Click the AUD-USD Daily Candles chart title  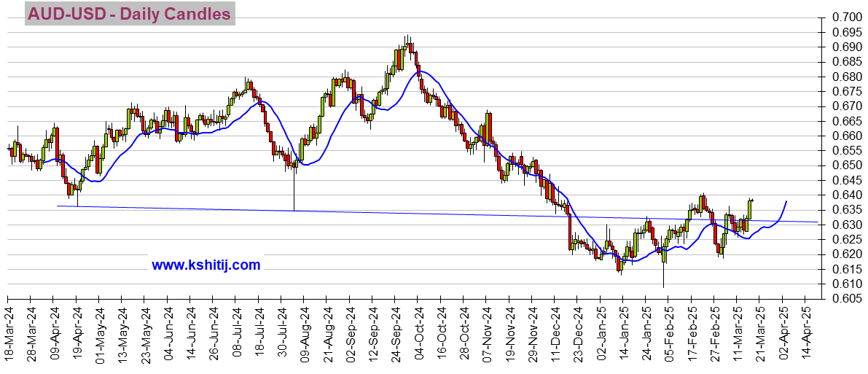click(130, 14)
